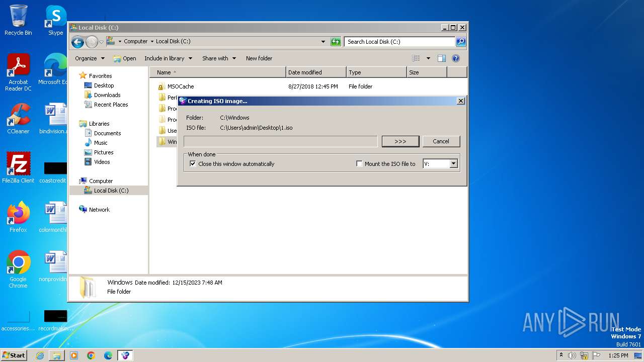Open recent pages dropdown arrow
Screen dimensions: 644x362
101,42
